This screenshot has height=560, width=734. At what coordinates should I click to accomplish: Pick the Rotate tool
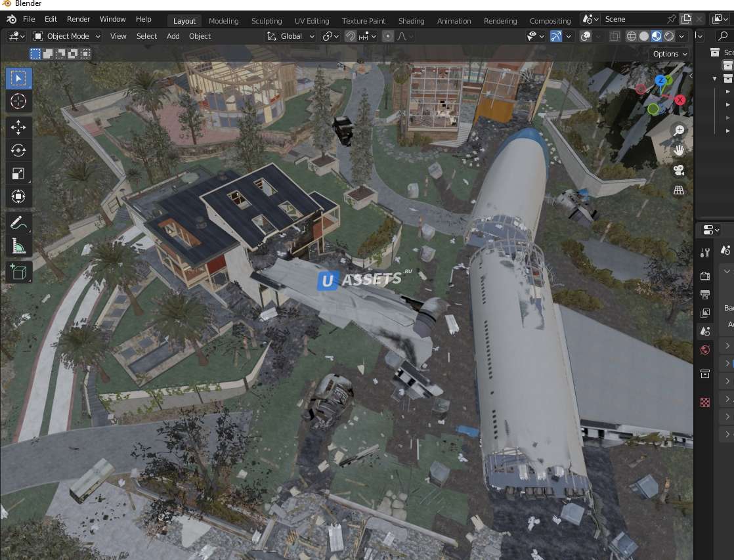pos(19,150)
